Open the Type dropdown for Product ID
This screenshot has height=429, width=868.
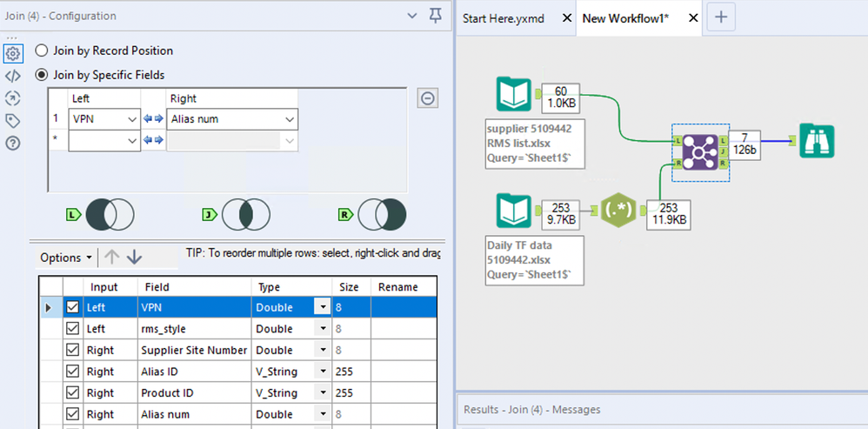click(322, 393)
